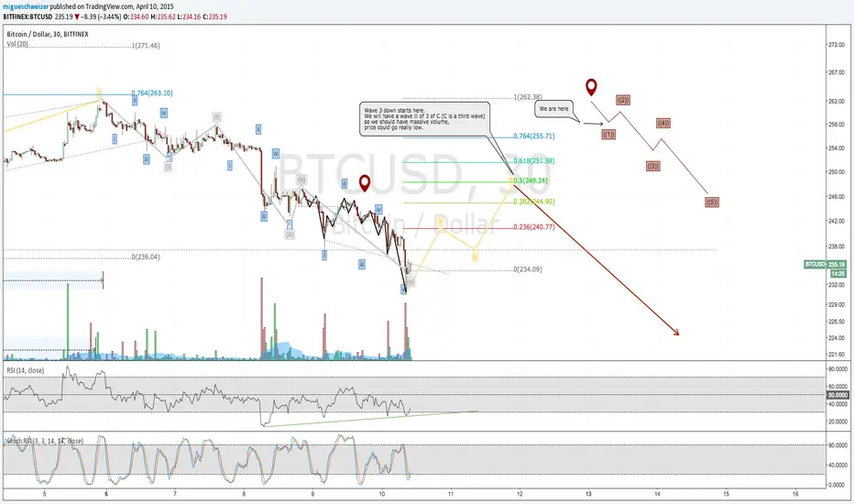Click the 14:25 bar countdown tag
The image size is (854, 504).
pyautogui.click(x=838, y=273)
